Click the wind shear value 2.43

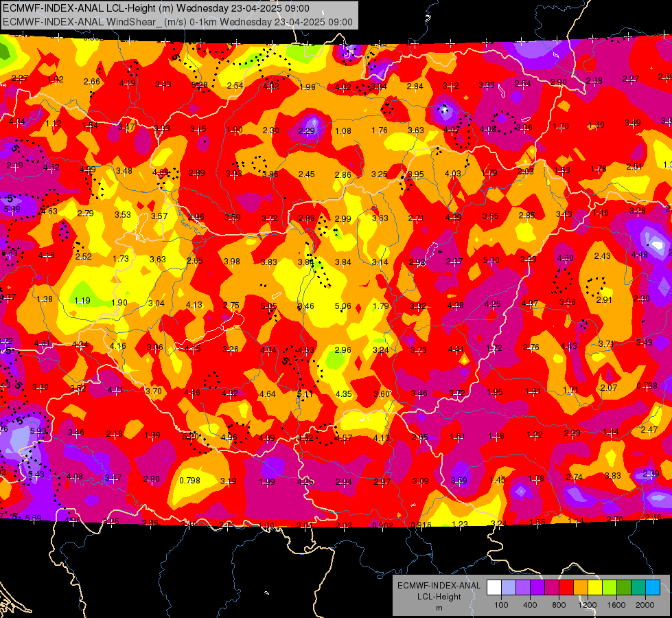click(603, 255)
